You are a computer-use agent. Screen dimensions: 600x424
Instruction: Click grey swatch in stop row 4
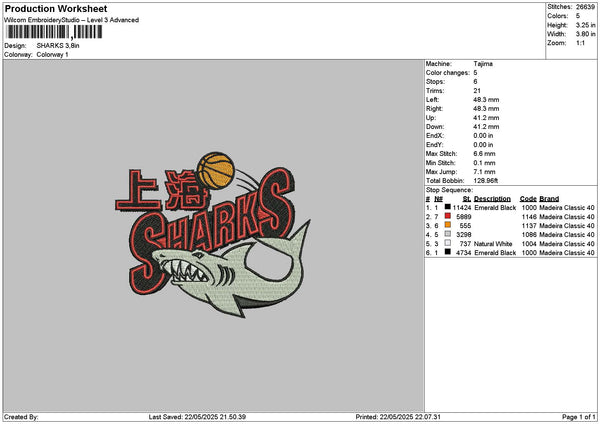coord(447,234)
